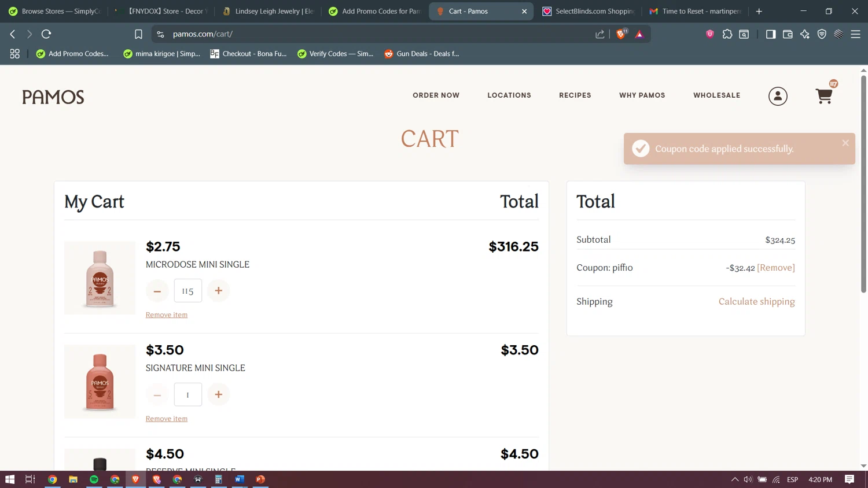Remove Signature Mini Single from cart
This screenshot has width=868, height=488.
click(x=167, y=419)
